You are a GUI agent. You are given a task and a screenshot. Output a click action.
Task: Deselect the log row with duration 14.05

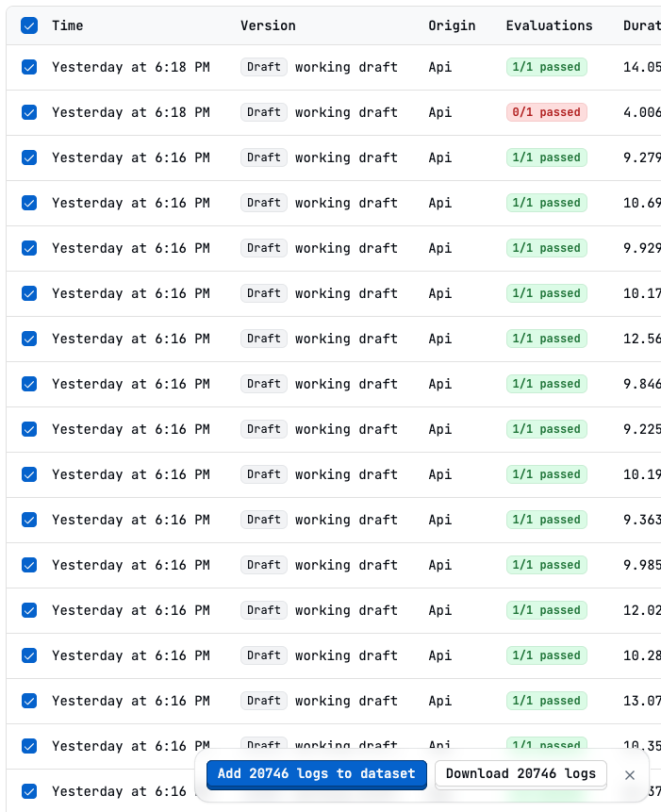pyautogui.click(x=29, y=67)
